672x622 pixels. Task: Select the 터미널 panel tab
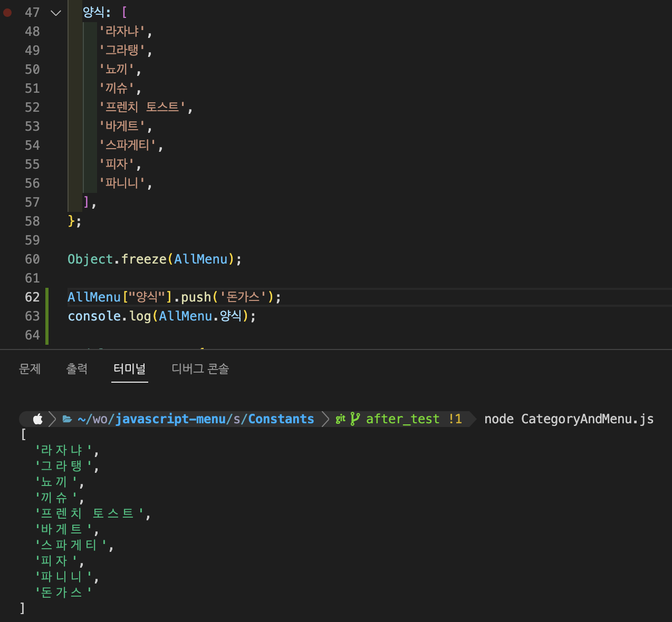tap(129, 369)
